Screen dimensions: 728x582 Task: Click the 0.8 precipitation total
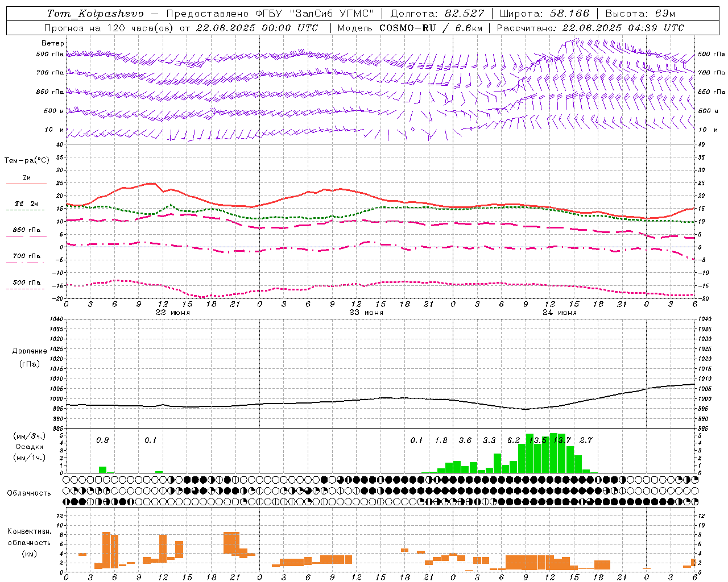[x=102, y=440]
